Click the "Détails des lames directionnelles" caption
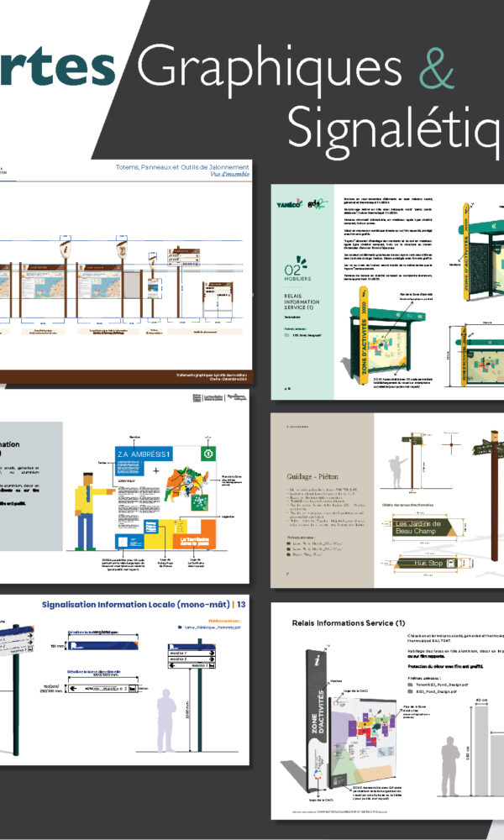The image size is (504, 840). [x=408, y=505]
